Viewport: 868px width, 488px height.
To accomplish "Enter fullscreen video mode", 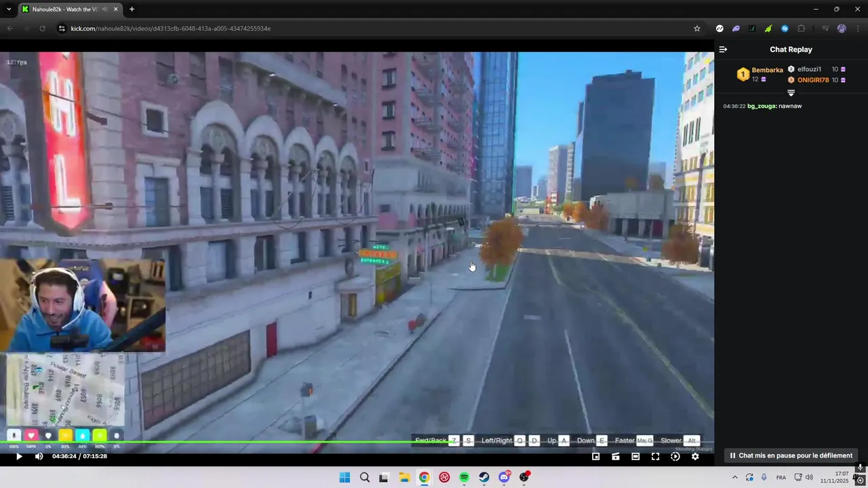I will [x=655, y=457].
